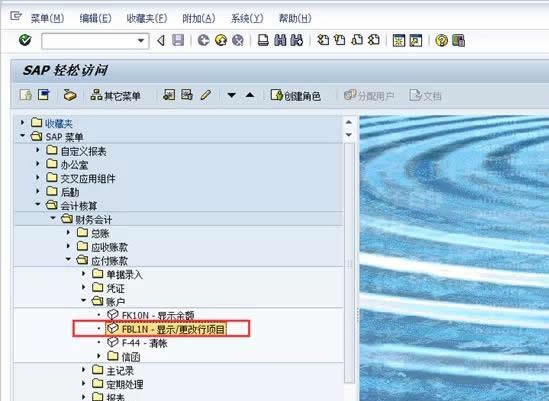Expand the 收藏夹 folder node

tap(22, 123)
